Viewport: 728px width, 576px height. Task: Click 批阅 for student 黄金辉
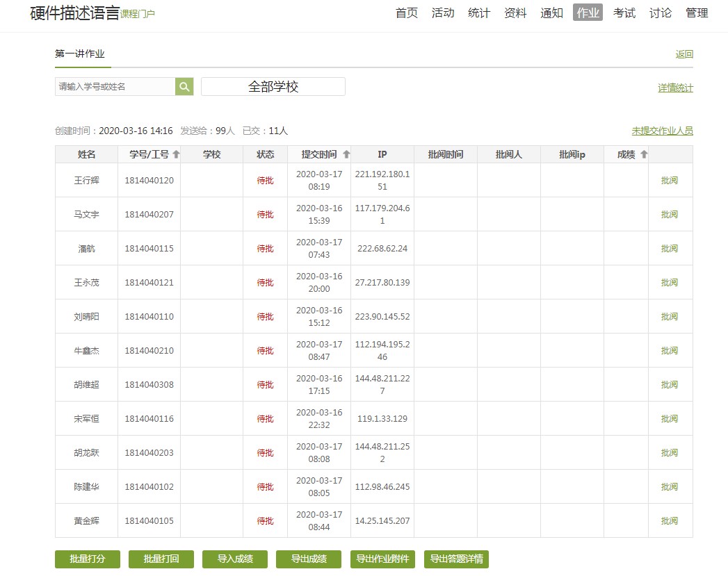point(669,521)
